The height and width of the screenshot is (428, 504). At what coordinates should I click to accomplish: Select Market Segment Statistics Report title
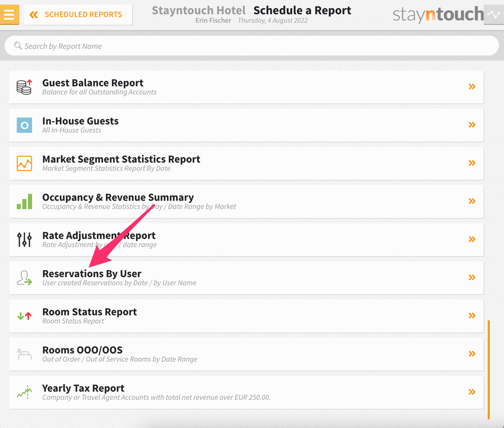[121, 159]
